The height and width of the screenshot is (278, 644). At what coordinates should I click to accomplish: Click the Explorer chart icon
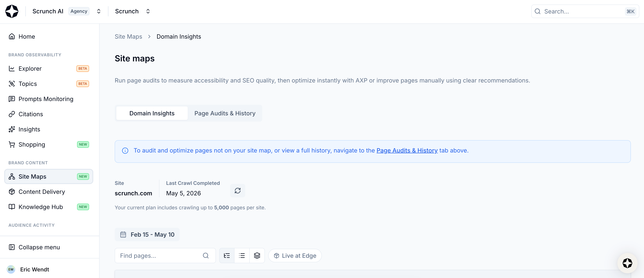tap(12, 68)
